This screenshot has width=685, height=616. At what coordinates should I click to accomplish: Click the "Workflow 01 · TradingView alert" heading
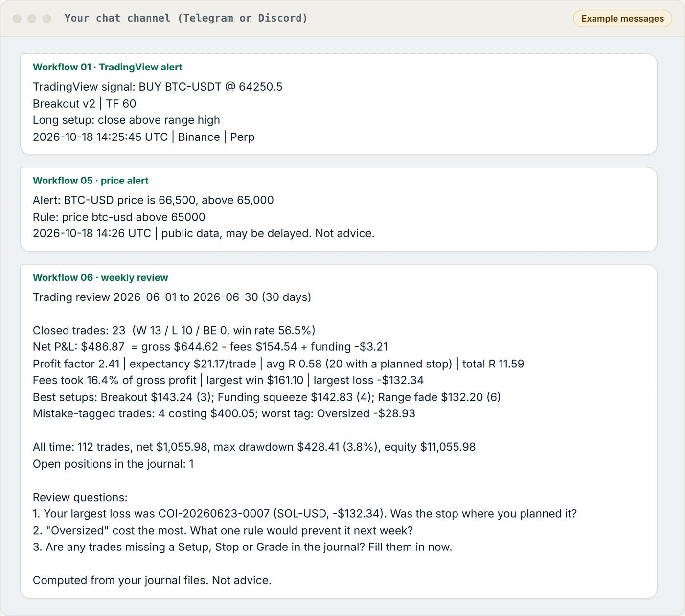(x=107, y=67)
